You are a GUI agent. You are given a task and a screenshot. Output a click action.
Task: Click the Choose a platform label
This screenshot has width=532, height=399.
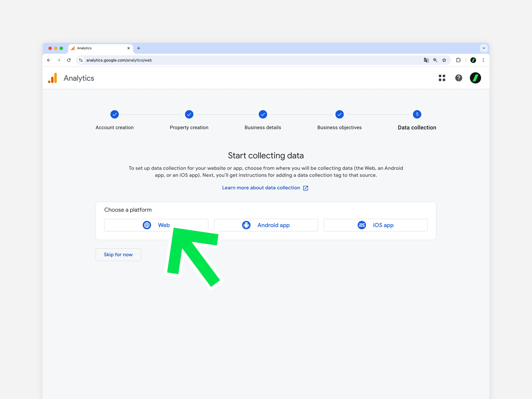tap(128, 210)
